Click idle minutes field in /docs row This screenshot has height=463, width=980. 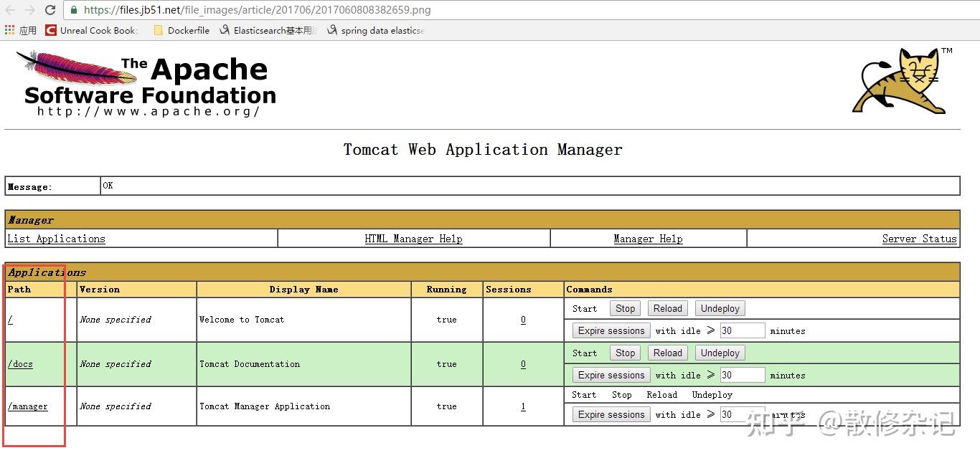click(743, 375)
